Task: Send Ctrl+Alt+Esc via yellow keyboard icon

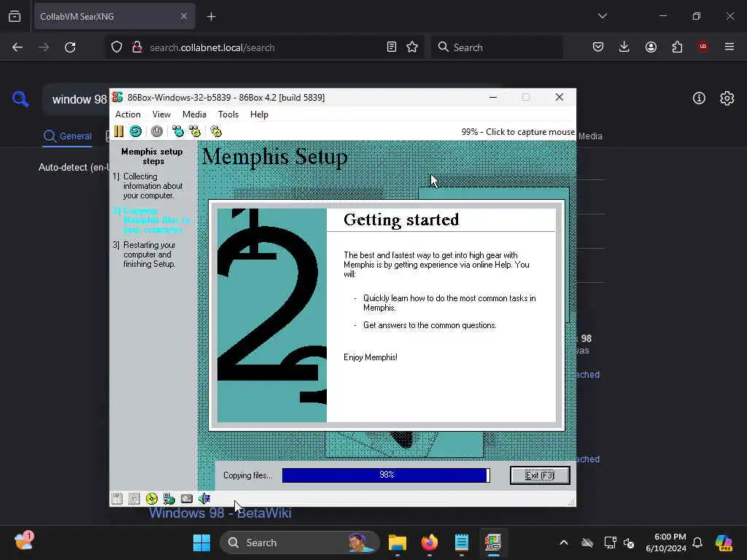Action: (196, 131)
